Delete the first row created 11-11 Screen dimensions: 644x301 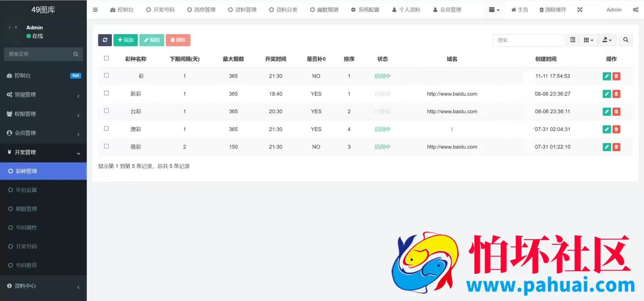(x=616, y=76)
